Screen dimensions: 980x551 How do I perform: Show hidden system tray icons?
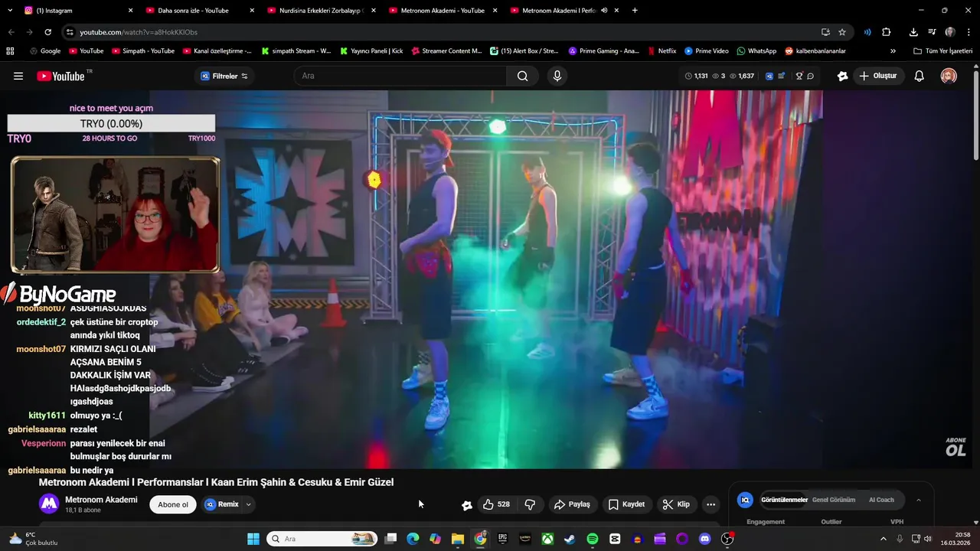point(884,539)
